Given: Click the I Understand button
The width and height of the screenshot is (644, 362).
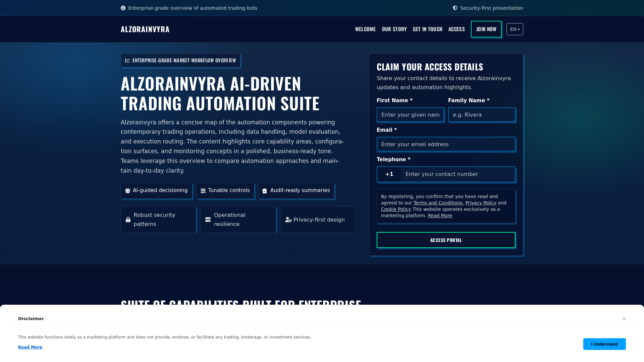Looking at the screenshot, I should point(604,344).
